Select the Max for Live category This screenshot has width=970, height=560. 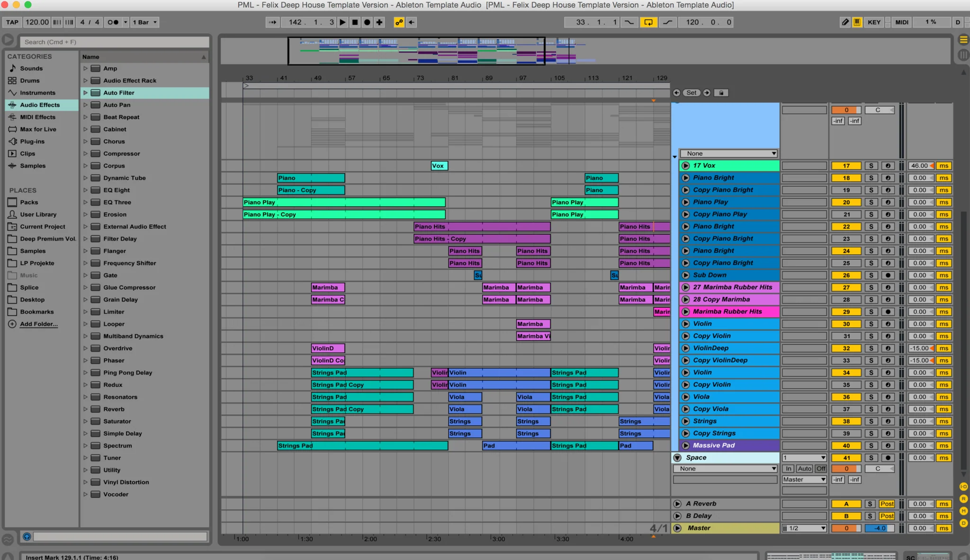(38, 129)
